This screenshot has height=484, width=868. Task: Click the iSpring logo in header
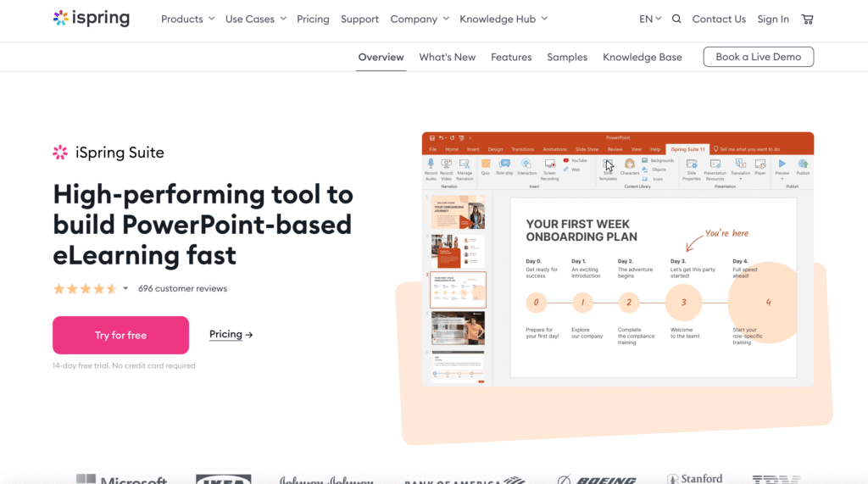[92, 19]
